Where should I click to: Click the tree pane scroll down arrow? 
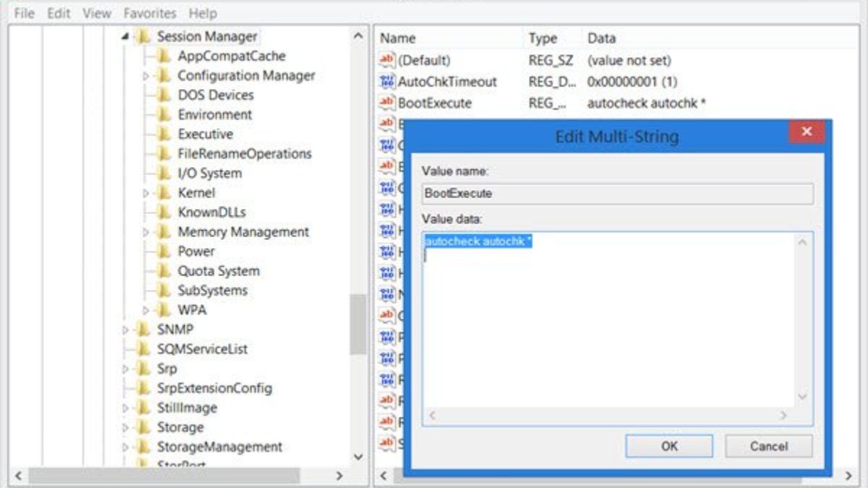coord(358,457)
